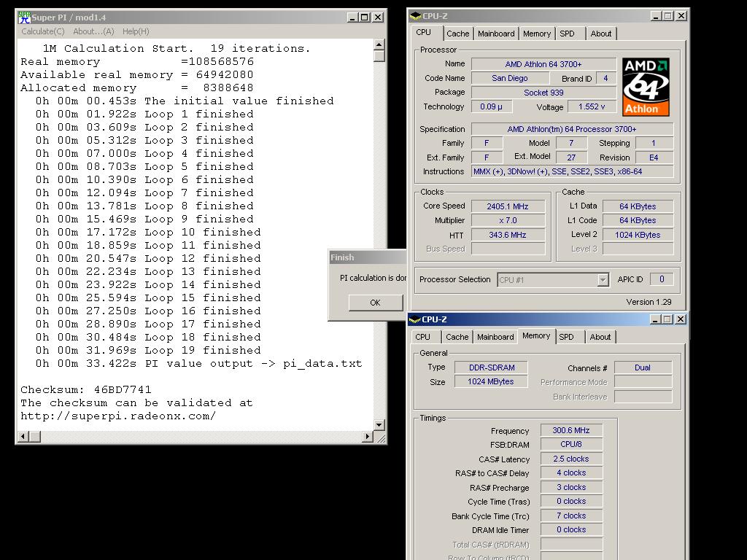Image resolution: width=747 pixels, height=560 pixels.
Task: Click the Instructions field with MMX, SSE
Action: (573, 171)
